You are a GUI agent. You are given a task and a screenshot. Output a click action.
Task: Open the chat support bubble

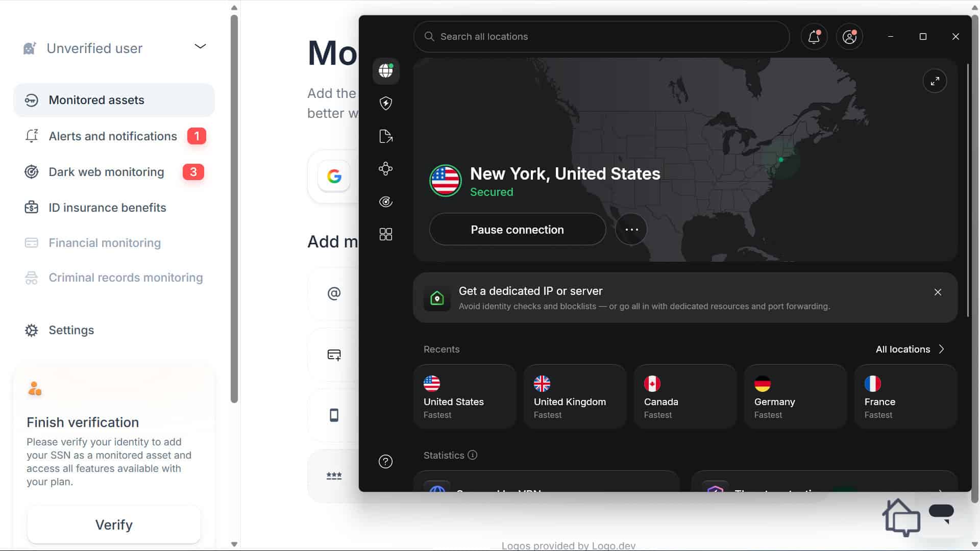[x=942, y=513]
